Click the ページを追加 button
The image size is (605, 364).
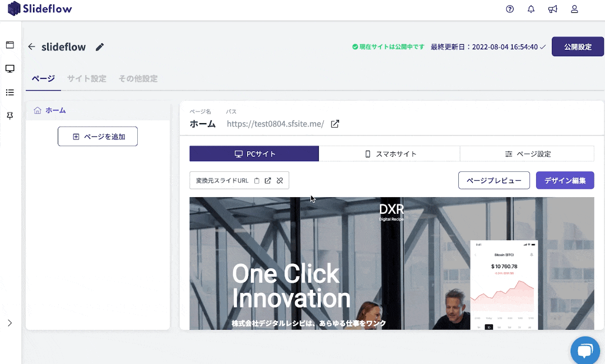coord(97,137)
